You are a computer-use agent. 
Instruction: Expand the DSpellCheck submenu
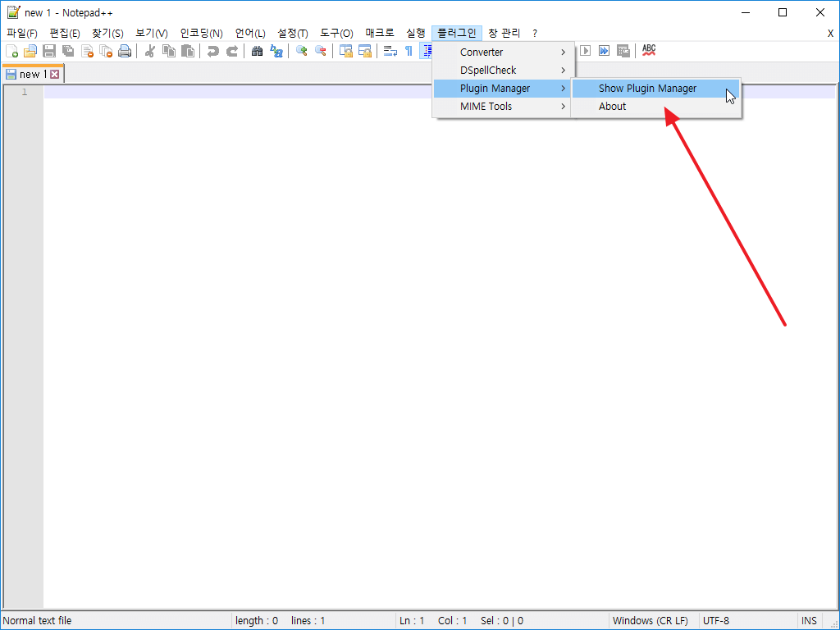(503, 71)
